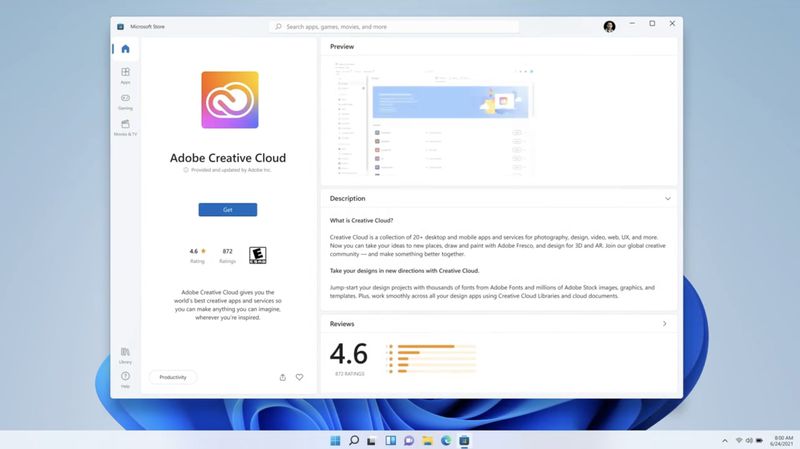Open Windows Start menu on taskbar
The height and width of the screenshot is (449, 800).
click(x=335, y=440)
